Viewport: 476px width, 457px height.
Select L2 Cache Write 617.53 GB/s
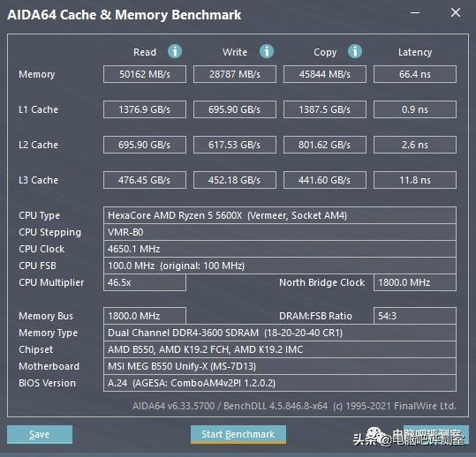(x=235, y=145)
